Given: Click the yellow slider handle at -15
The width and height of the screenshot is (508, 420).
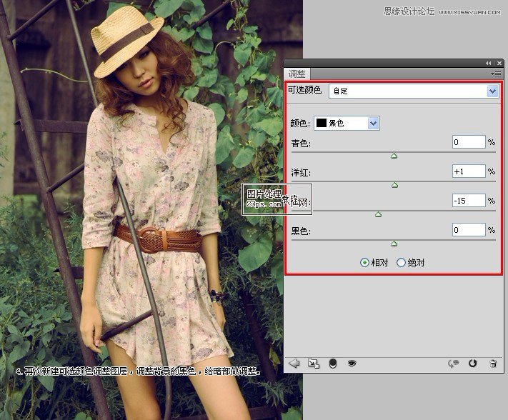Looking at the screenshot, I should tap(378, 214).
